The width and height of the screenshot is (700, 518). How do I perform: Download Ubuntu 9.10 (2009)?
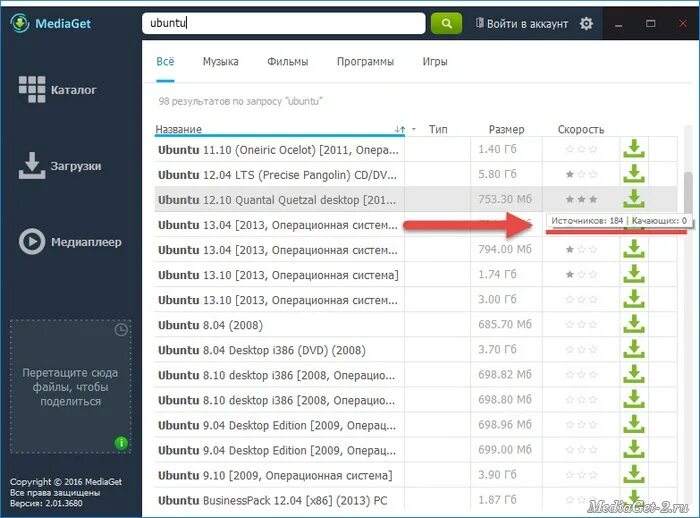[x=634, y=474]
